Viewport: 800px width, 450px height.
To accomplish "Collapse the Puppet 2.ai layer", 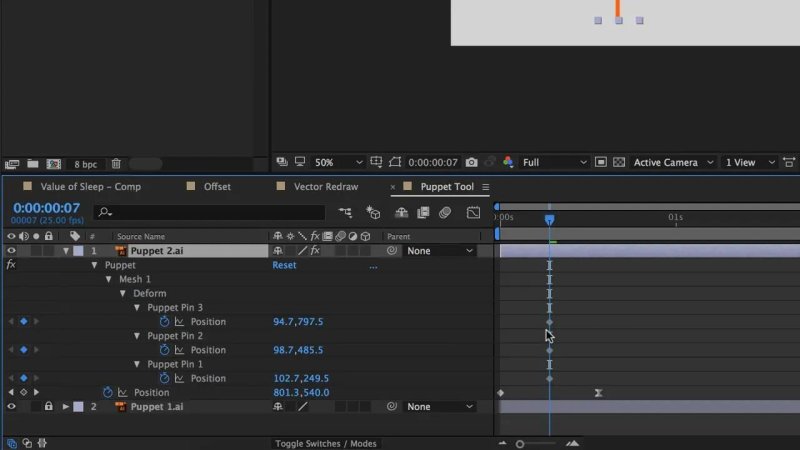I will [66, 251].
